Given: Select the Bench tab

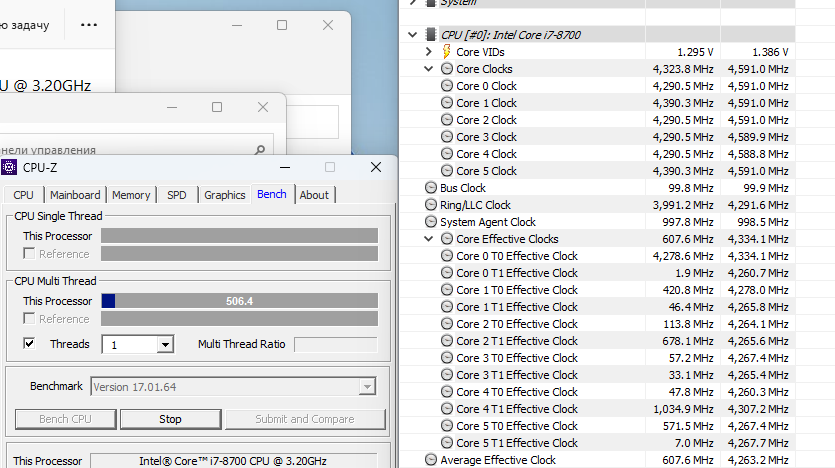Looking at the screenshot, I should [x=272, y=194].
